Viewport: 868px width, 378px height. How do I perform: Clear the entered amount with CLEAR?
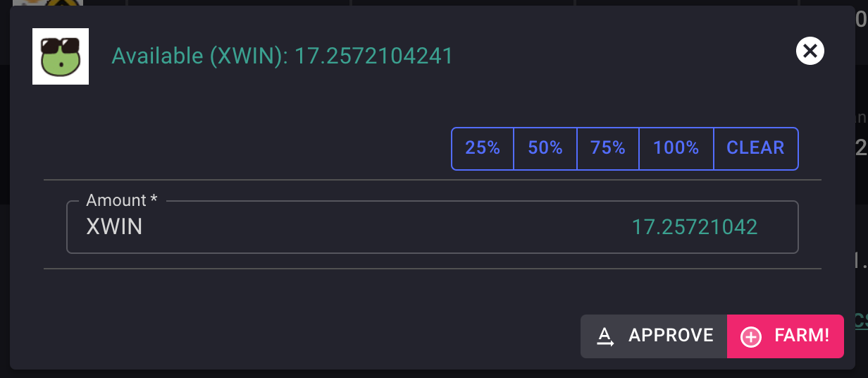coord(756,148)
